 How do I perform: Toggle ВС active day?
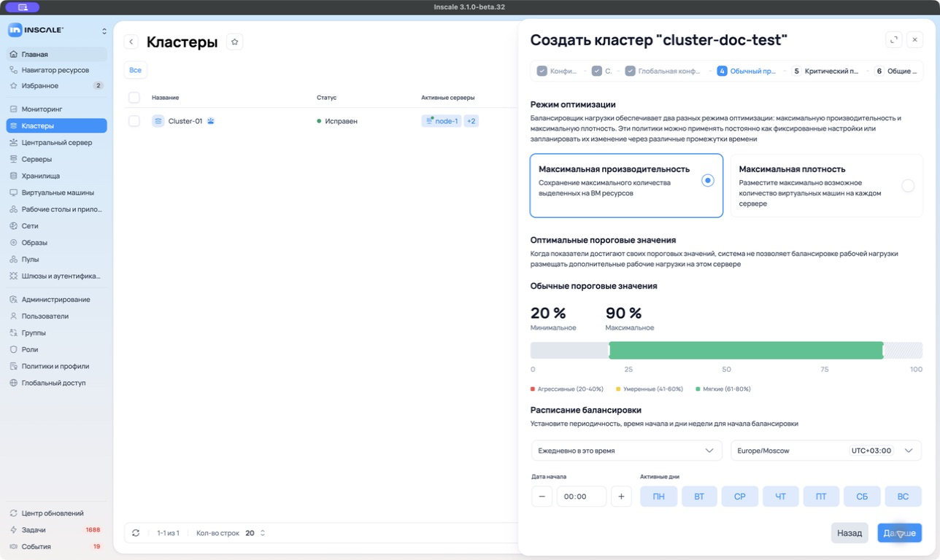(903, 497)
